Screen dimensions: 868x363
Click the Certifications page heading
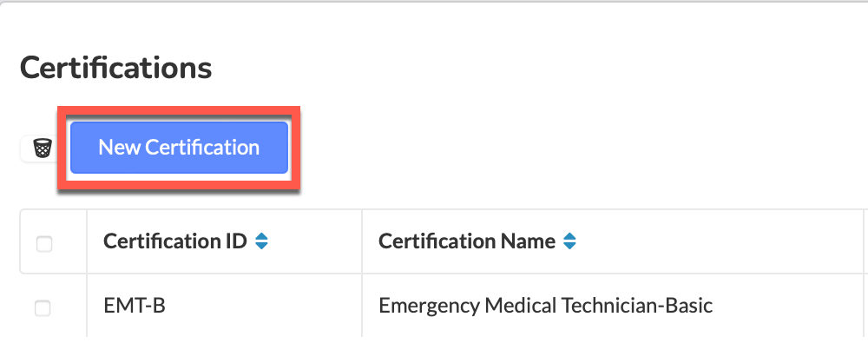[115, 68]
